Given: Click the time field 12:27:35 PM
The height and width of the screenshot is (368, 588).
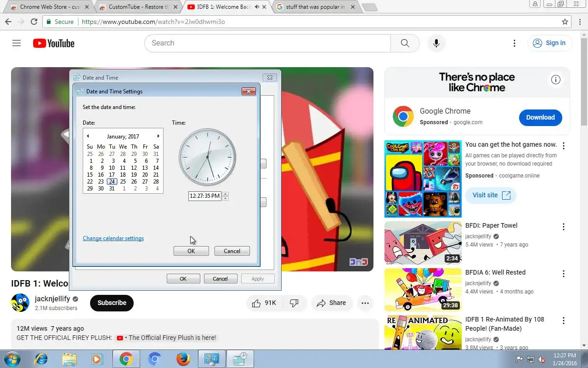Looking at the screenshot, I should pos(205,196).
